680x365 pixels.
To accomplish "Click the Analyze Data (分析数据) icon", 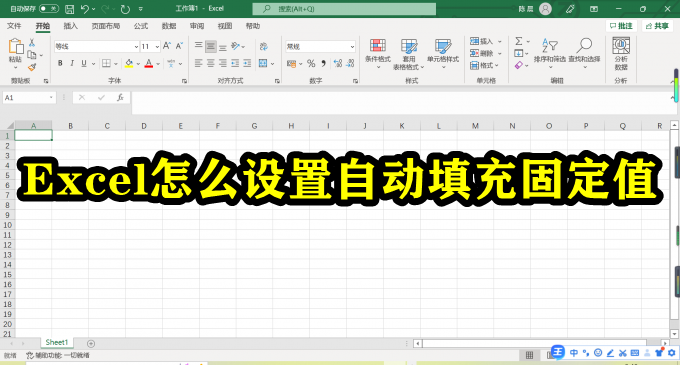I will coord(621,54).
